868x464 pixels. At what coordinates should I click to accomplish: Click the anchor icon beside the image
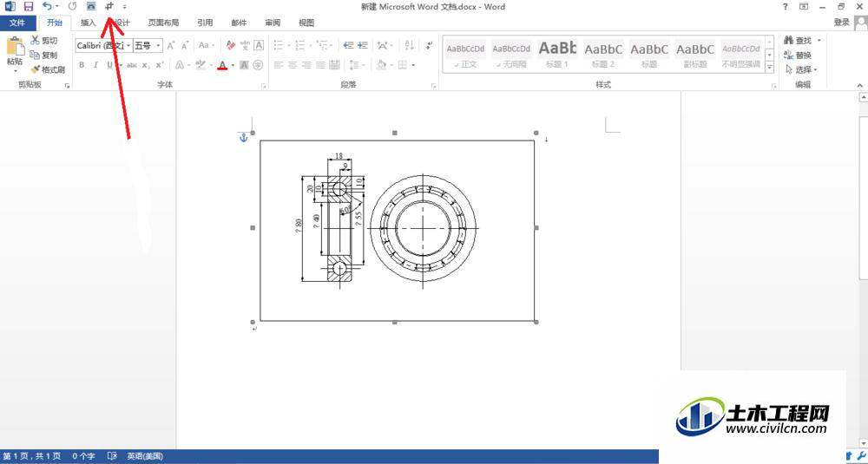(243, 137)
